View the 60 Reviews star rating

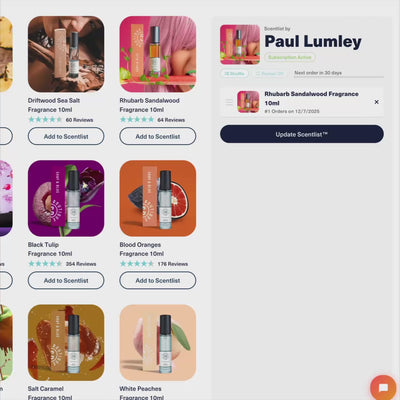[x=61, y=120]
